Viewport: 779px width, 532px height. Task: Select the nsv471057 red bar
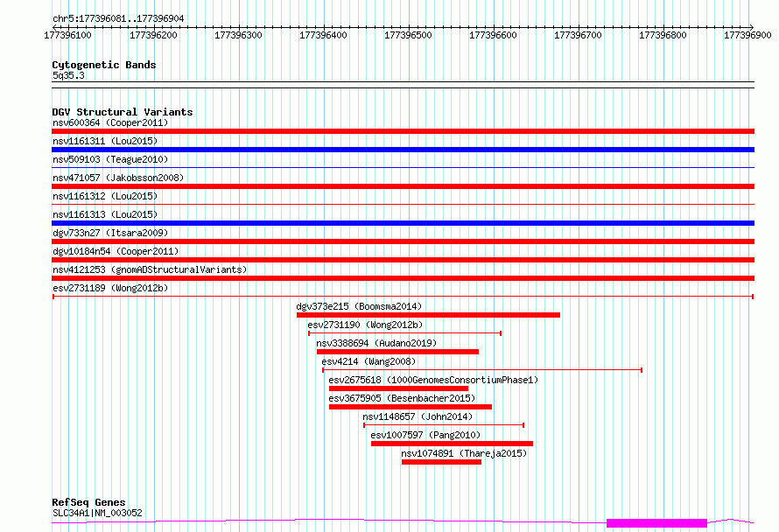(x=403, y=186)
